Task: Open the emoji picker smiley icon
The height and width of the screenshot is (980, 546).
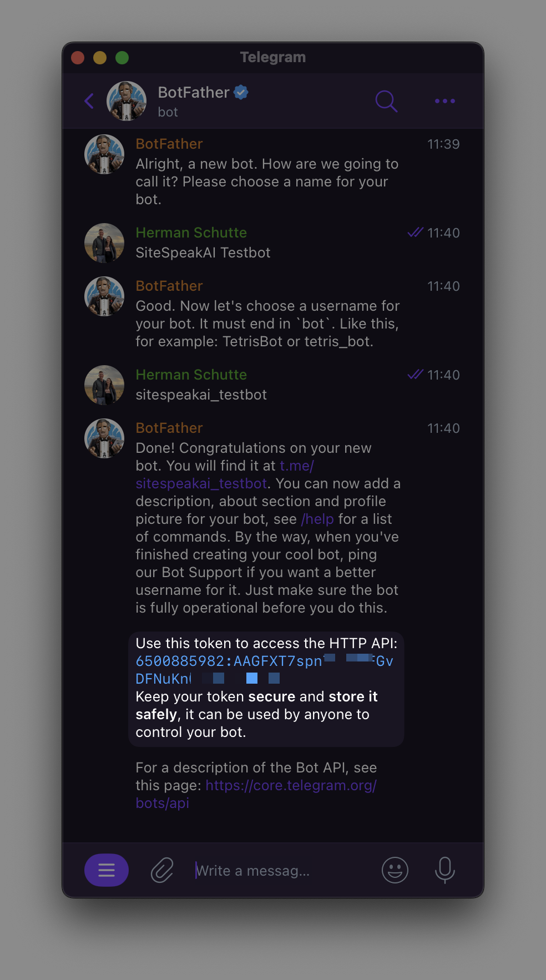Action: click(x=395, y=870)
